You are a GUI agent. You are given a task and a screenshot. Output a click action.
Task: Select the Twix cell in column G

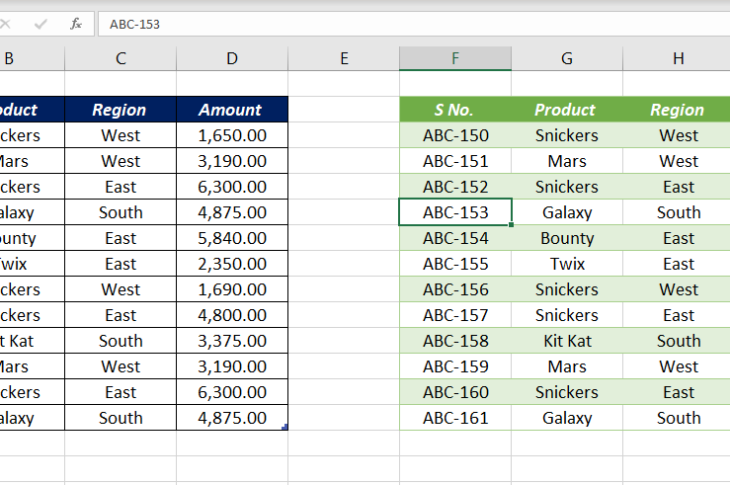[x=566, y=264]
